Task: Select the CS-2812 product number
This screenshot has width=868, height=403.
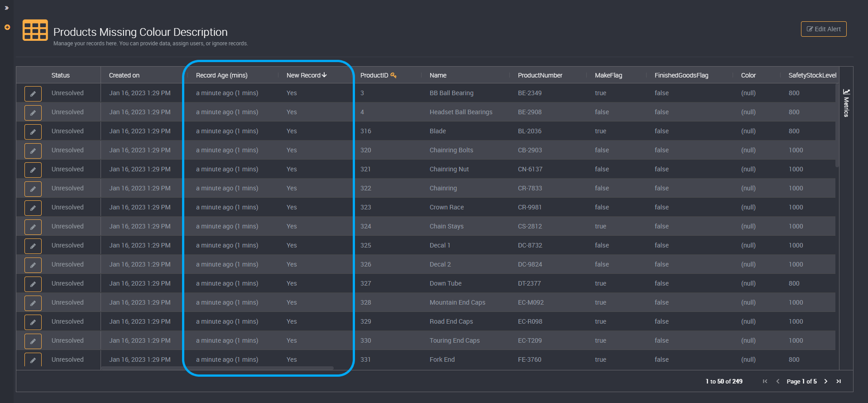Action: [530, 226]
